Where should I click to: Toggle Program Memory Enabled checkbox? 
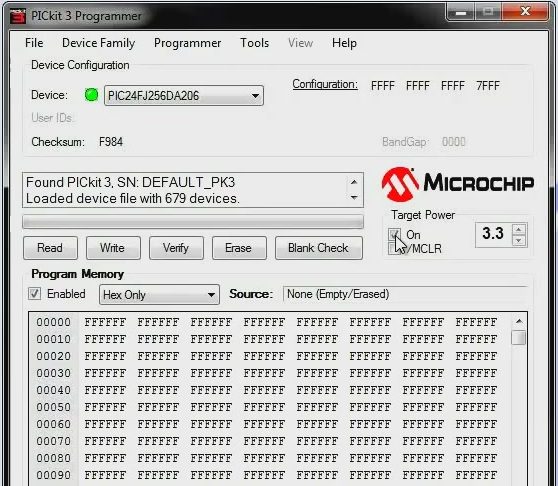(x=34, y=294)
